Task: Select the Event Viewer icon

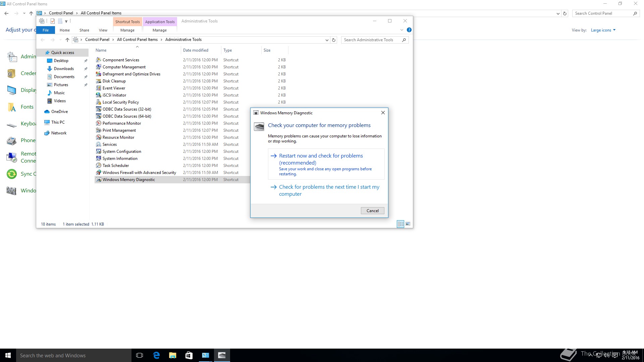Action: point(98,88)
